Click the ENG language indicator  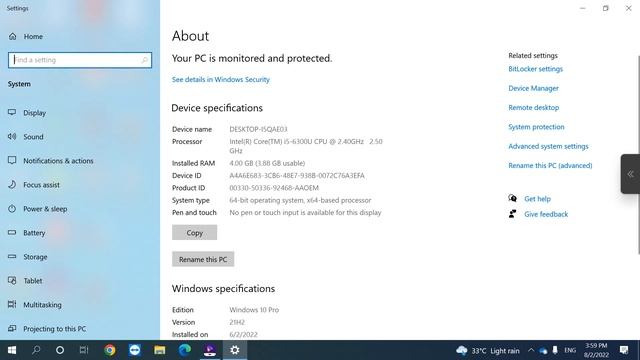(570, 350)
